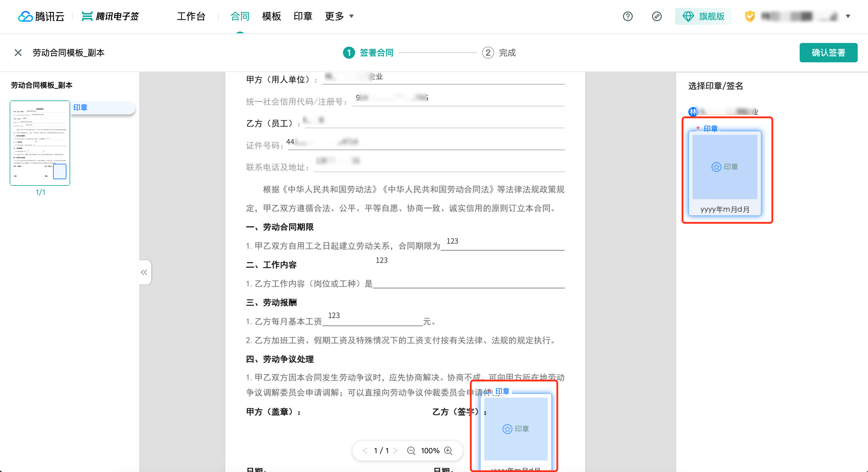Select the Tencent Cloud logo
Screen dimensions: 868x472
(41, 16)
